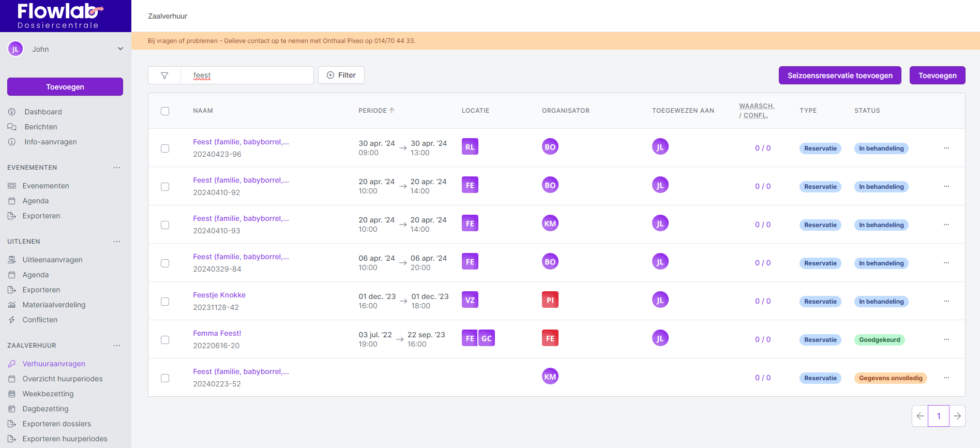Image resolution: width=980 pixels, height=448 pixels.
Task: Click the PI organisator badge
Action: 550,300
